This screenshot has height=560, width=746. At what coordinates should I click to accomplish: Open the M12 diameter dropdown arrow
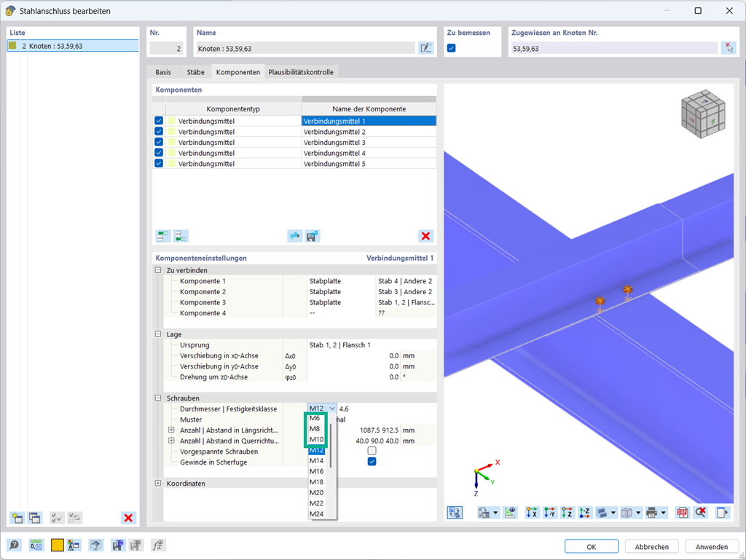(332, 409)
